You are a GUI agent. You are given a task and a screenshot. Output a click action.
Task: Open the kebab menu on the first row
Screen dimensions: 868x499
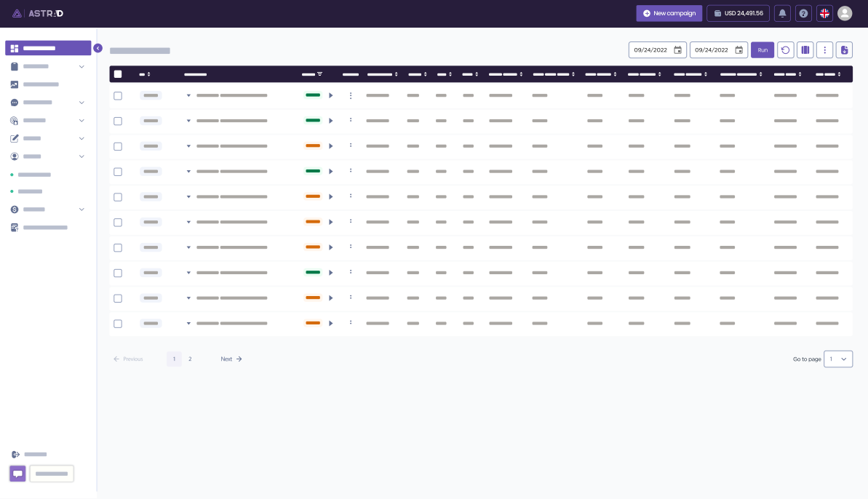pyautogui.click(x=351, y=95)
